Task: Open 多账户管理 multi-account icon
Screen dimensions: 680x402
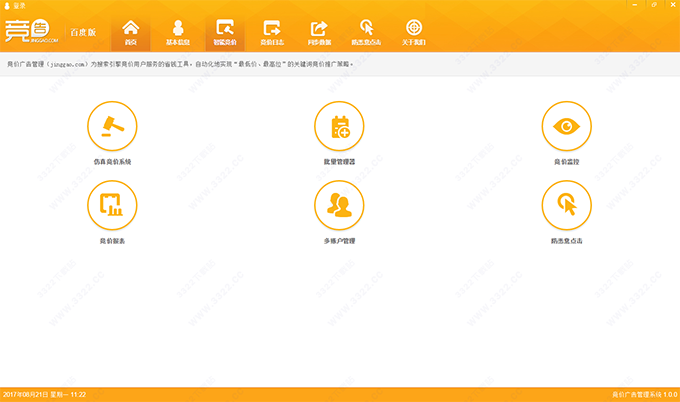Action: point(339,205)
